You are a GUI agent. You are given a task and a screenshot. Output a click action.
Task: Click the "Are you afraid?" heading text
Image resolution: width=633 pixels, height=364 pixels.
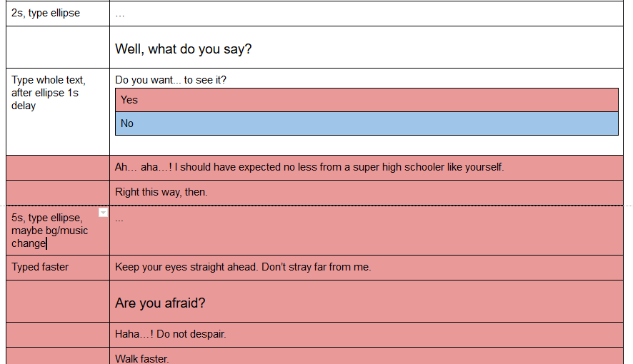point(160,303)
